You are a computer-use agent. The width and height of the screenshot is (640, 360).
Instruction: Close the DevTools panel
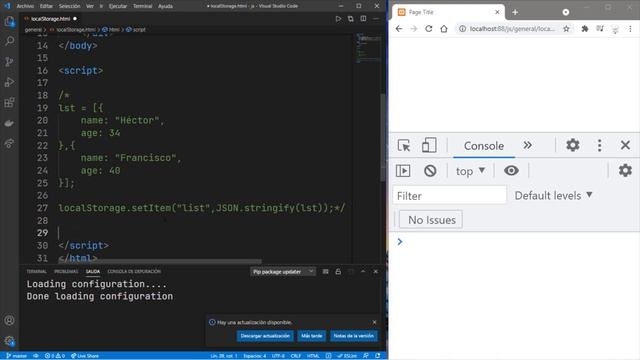(625, 145)
